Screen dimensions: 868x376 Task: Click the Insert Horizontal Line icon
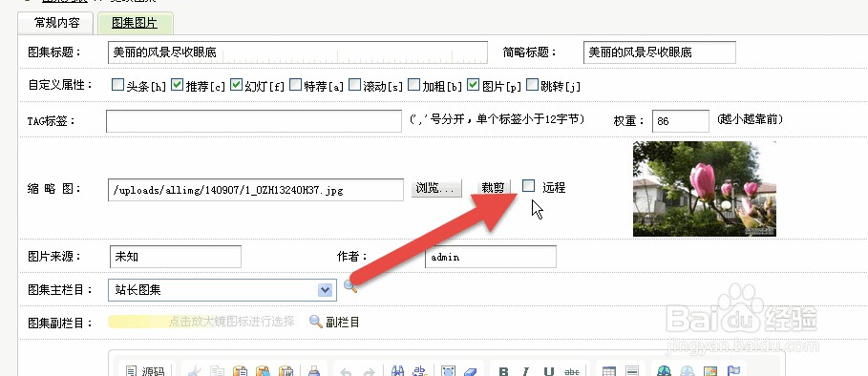(632, 371)
